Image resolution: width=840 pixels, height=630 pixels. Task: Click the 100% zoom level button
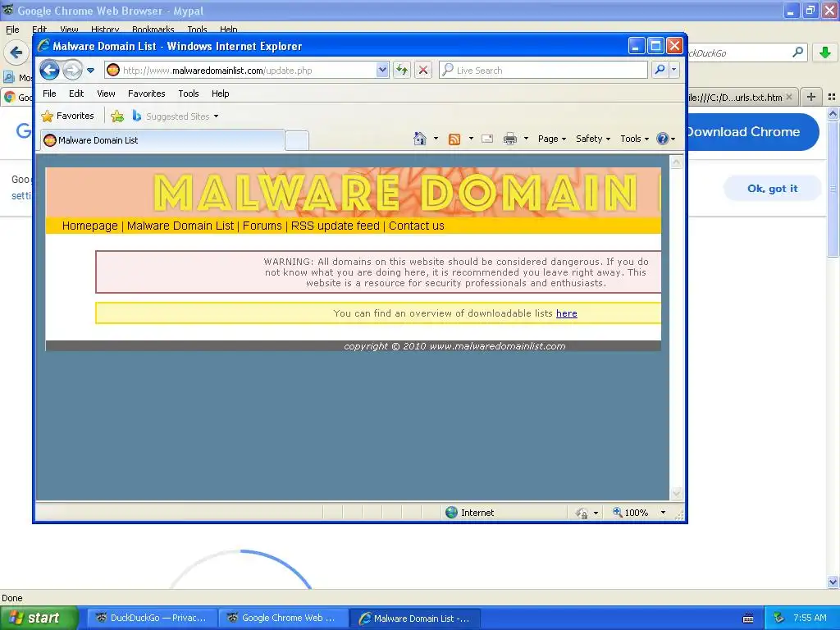pyautogui.click(x=631, y=513)
